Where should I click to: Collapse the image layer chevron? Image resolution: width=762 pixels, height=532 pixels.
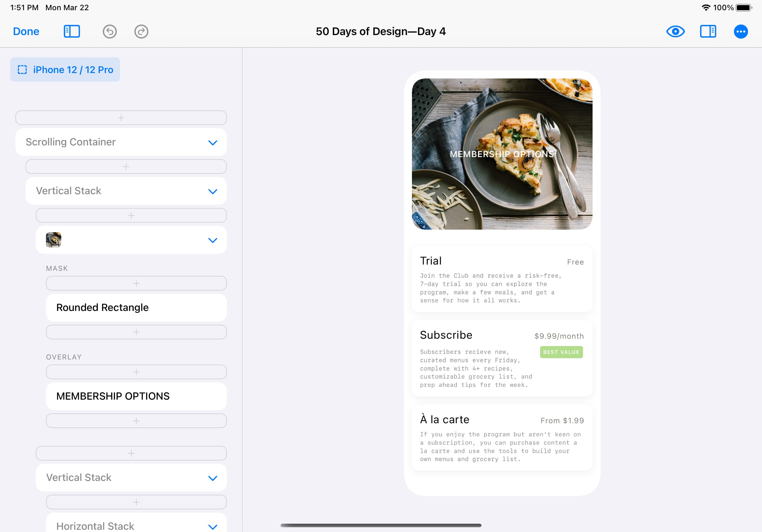click(213, 240)
